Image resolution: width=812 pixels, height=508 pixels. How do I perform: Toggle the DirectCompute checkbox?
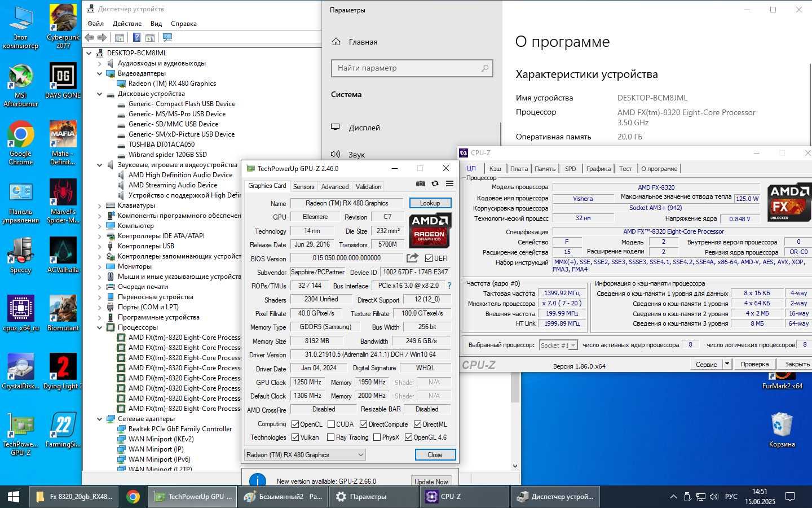363,424
